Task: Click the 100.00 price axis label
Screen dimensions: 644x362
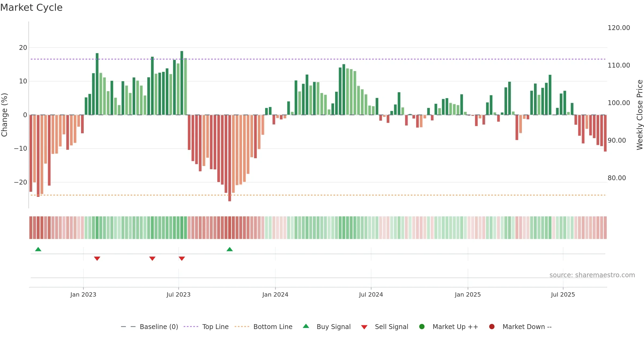Action: click(x=619, y=103)
